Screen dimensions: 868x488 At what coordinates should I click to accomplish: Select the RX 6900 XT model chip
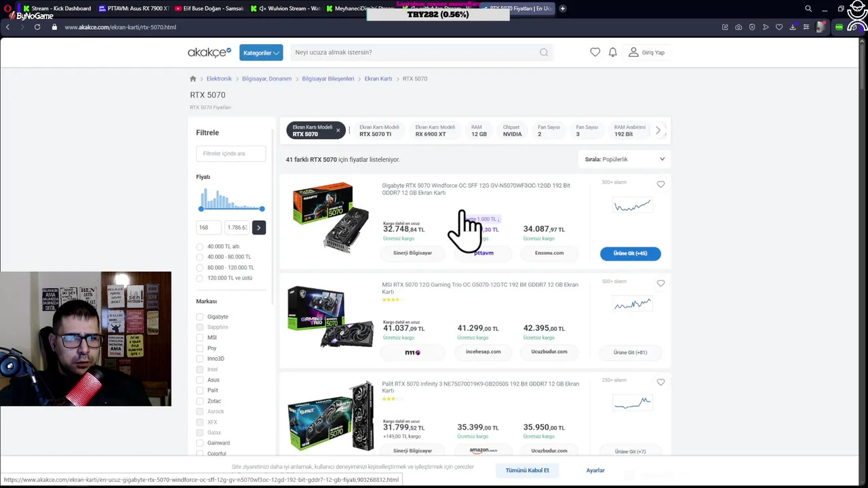click(435, 130)
